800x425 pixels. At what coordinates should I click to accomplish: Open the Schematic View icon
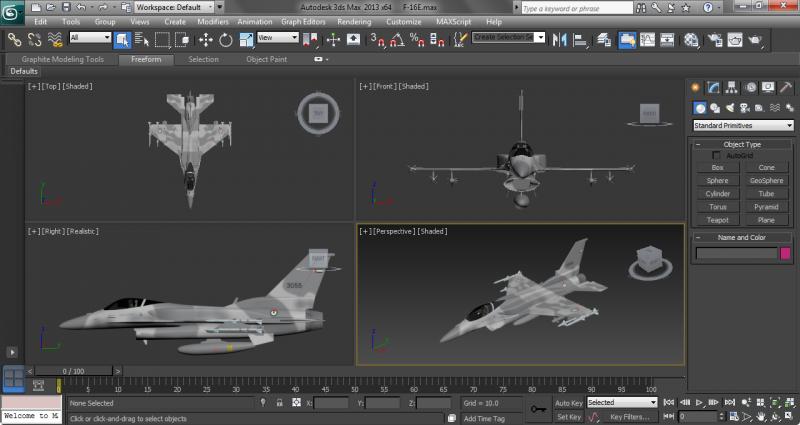point(667,39)
